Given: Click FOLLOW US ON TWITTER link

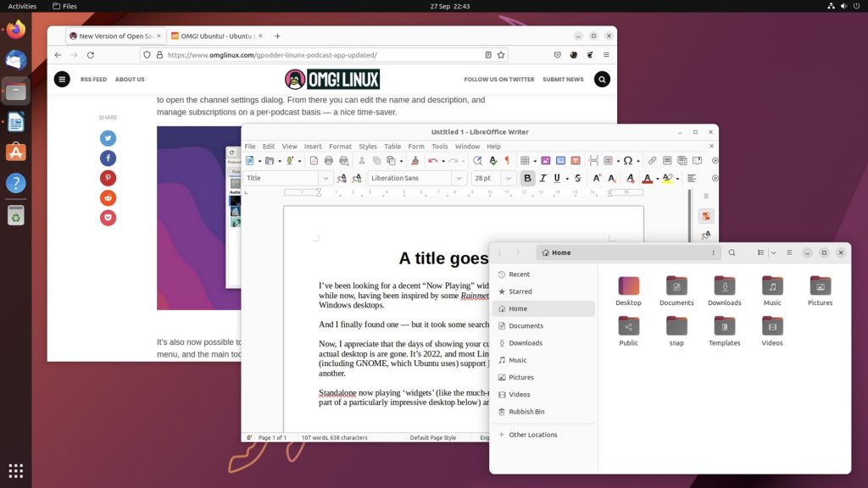Looking at the screenshot, I should (498, 79).
